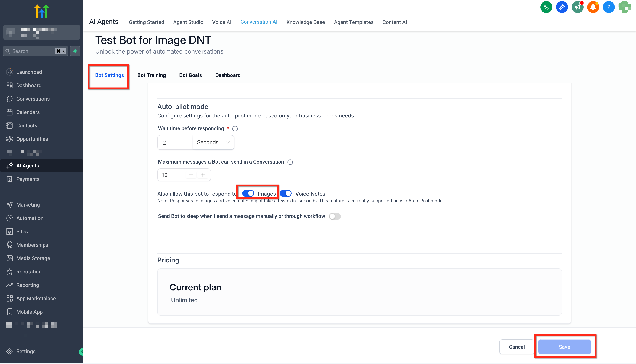Image resolution: width=636 pixels, height=364 pixels.
Task: Click the Cancel button
Action: tap(516, 347)
